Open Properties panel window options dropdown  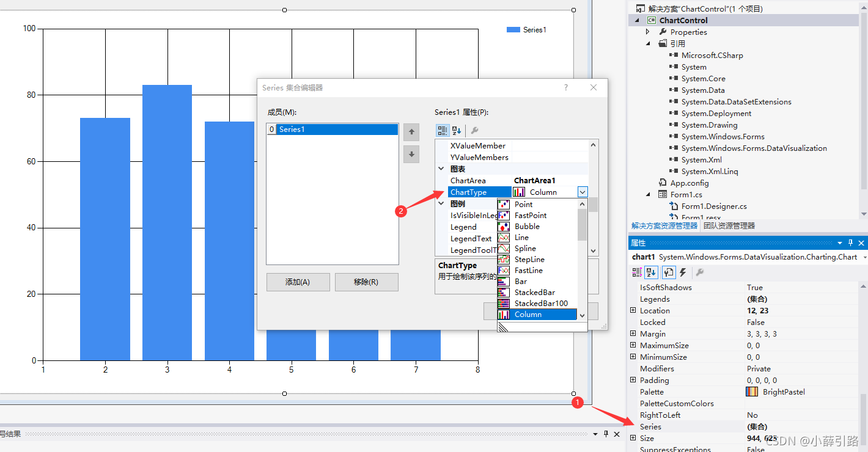[840, 242]
